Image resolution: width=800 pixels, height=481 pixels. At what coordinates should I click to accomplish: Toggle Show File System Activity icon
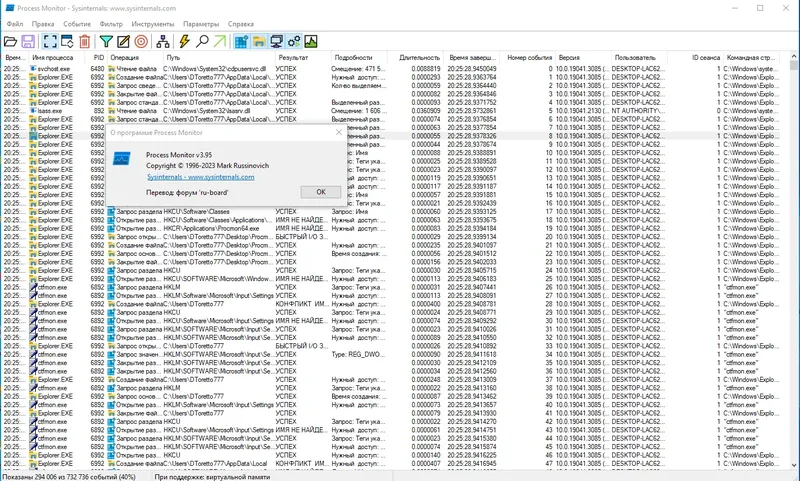(259, 41)
